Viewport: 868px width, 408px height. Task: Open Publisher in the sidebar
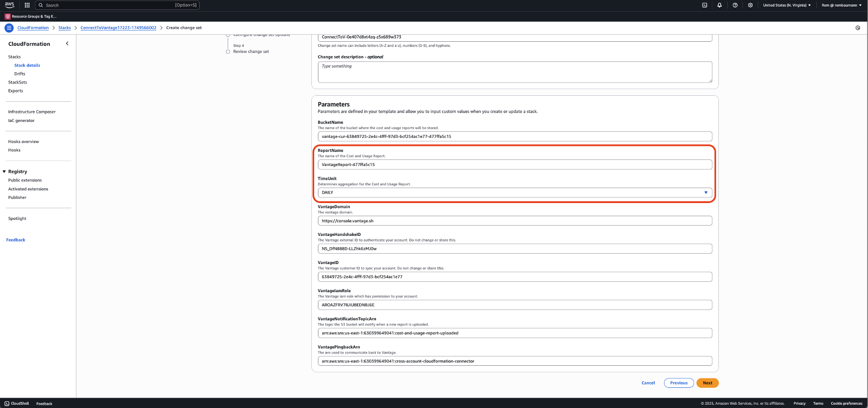pyautogui.click(x=17, y=197)
